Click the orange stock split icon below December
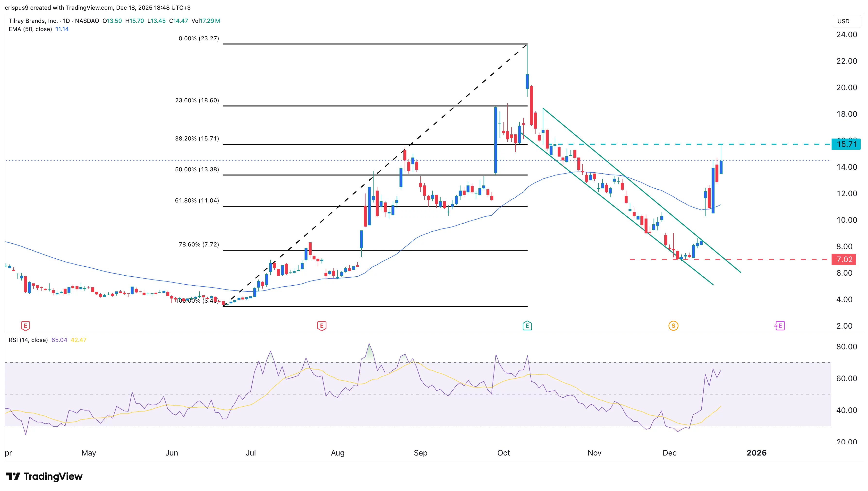This screenshot has height=491, width=868. (x=673, y=326)
